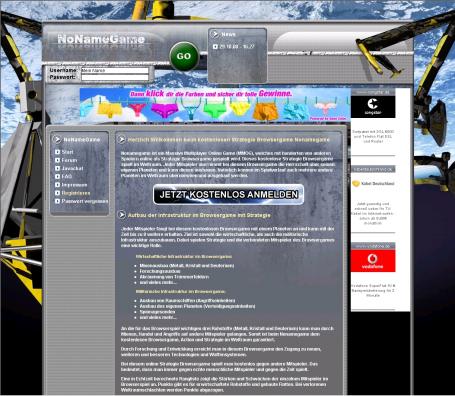Image resolution: width=455 pixels, height=396 pixels.
Task: Open the Impressum sidebar link
Action: click(74, 185)
